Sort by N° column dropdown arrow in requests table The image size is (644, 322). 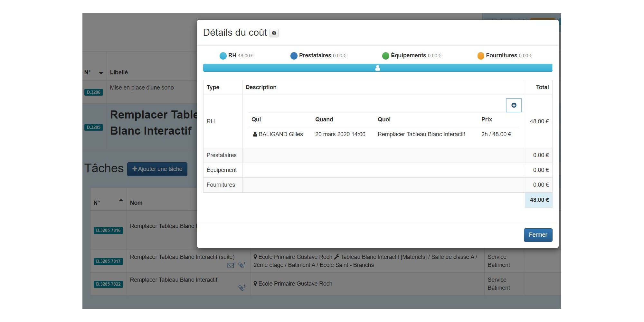click(x=101, y=73)
